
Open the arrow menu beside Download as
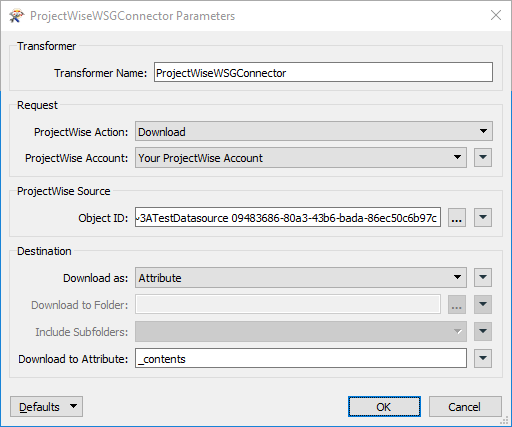click(483, 278)
